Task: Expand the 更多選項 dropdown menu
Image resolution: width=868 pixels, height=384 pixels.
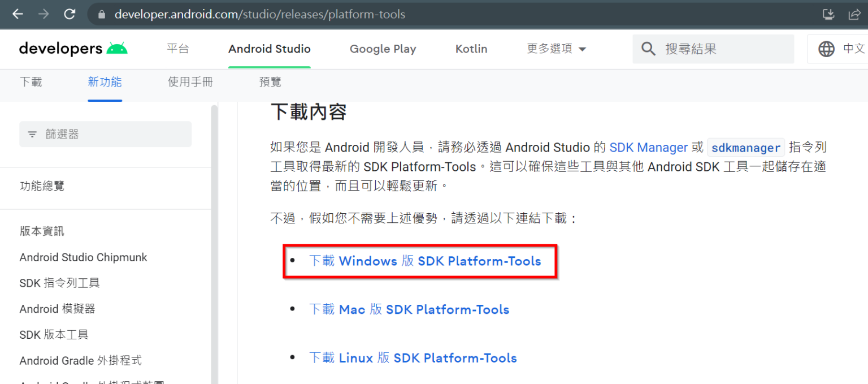Action: 556,49
